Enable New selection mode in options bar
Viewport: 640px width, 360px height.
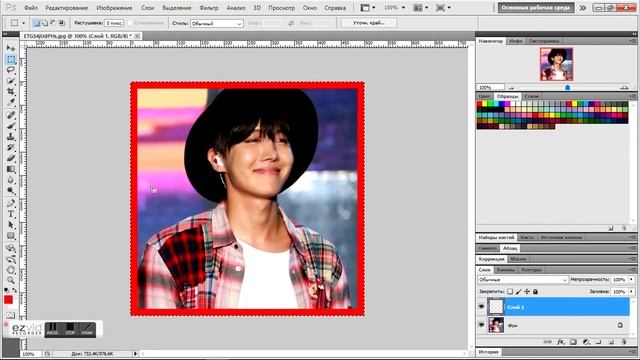36,23
